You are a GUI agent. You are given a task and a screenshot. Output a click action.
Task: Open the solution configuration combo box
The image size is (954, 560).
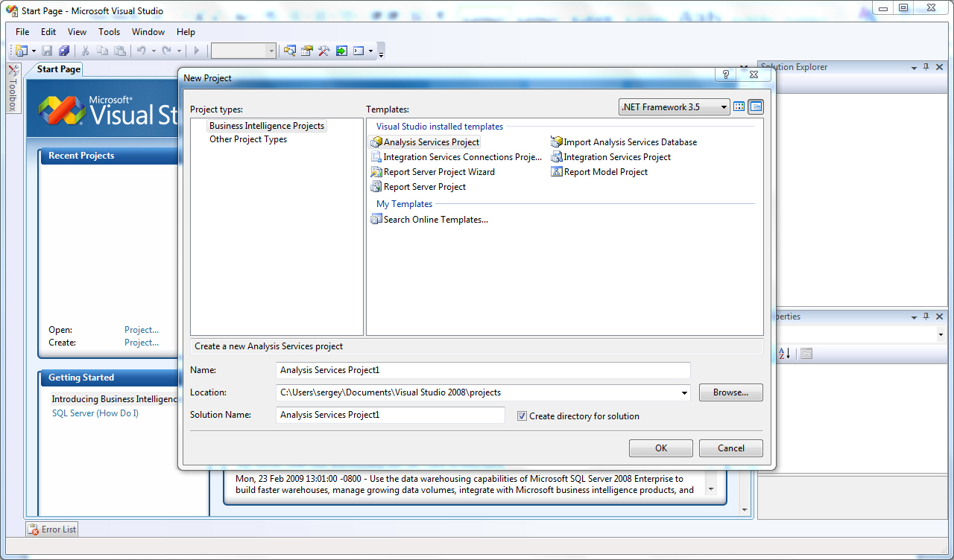tap(244, 51)
